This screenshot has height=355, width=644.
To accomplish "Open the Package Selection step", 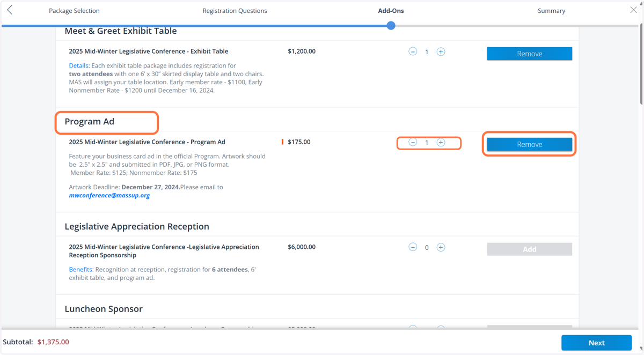I will click(x=74, y=11).
